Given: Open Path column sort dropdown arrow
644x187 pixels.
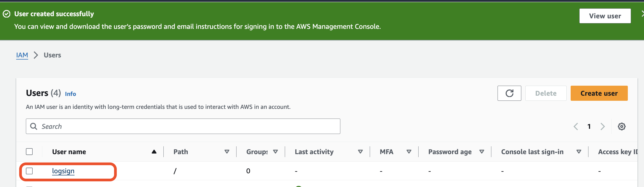Looking at the screenshot, I should point(227,152).
